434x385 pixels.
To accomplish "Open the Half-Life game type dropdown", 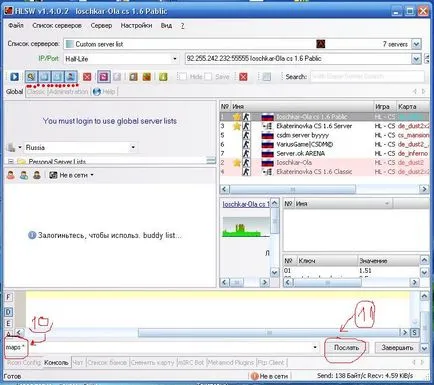I will tap(175, 59).
